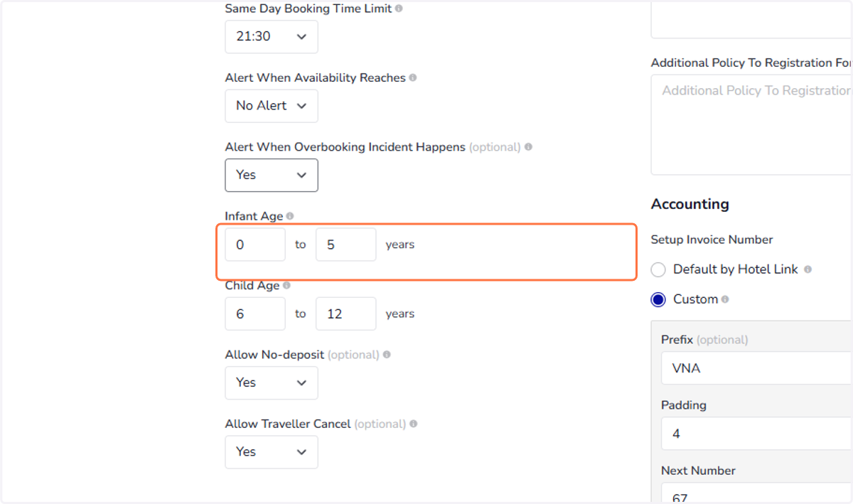Click the Accounting section heading
853x504 pixels.
click(x=690, y=204)
